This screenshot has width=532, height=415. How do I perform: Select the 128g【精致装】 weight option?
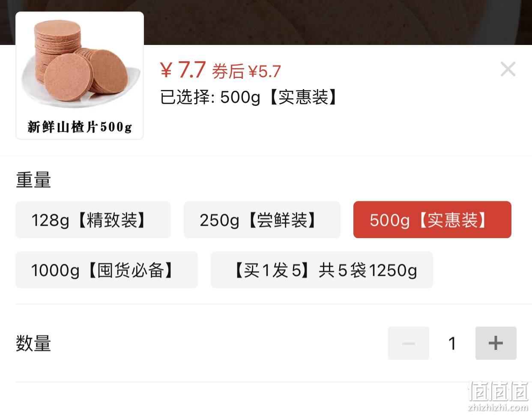(x=93, y=220)
